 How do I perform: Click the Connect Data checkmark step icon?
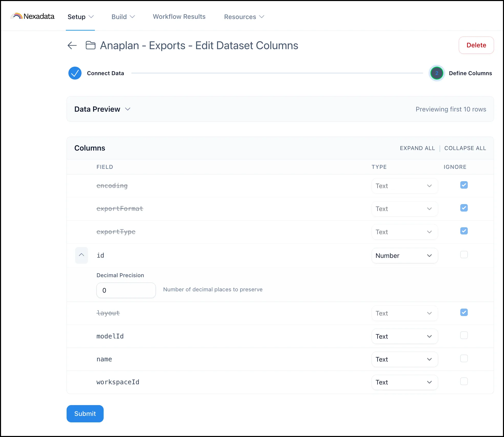coord(75,73)
